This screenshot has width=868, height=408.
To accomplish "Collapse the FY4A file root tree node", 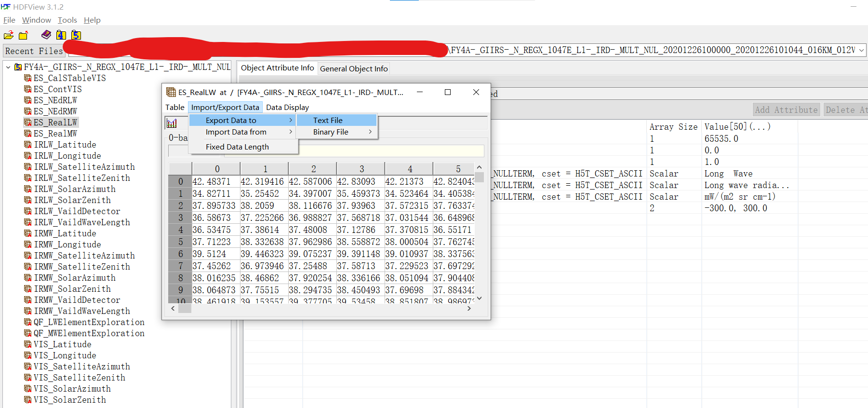I will (x=8, y=67).
